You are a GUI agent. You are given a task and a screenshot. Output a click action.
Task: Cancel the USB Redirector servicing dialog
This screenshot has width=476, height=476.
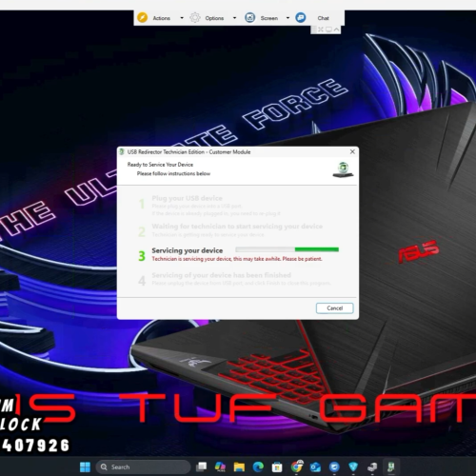click(334, 308)
